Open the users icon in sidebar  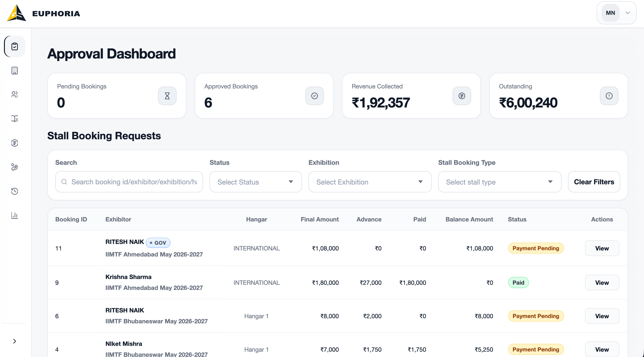pyautogui.click(x=15, y=95)
